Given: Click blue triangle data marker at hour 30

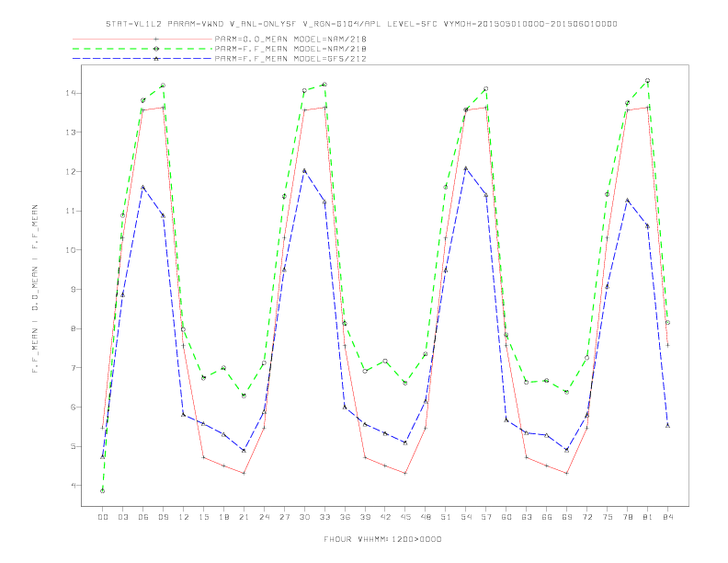Looking at the screenshot, I should [x=304, y=170].
